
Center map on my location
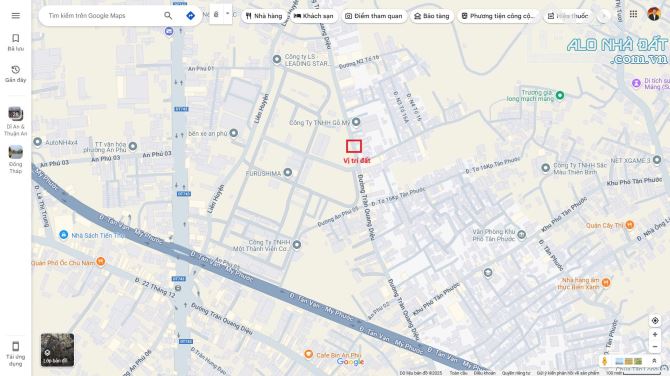655,320
